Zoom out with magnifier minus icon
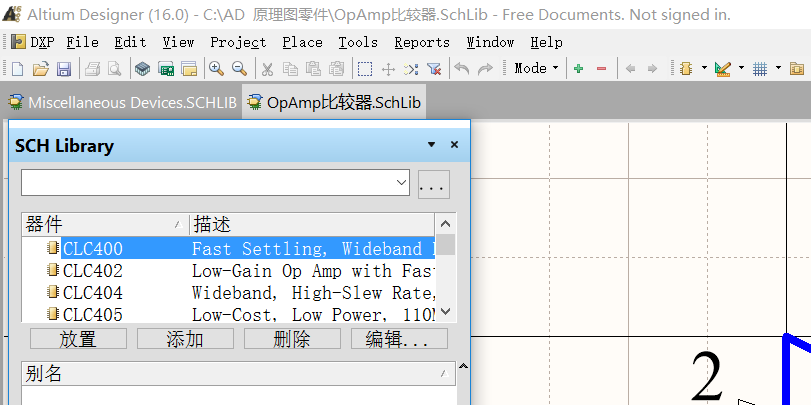The width and height of the screenshot is (811, 405). coord(239,69)
